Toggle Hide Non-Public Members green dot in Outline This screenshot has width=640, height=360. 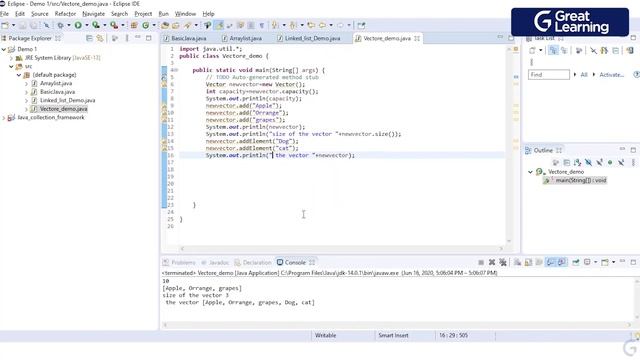[x=610, y=162]
